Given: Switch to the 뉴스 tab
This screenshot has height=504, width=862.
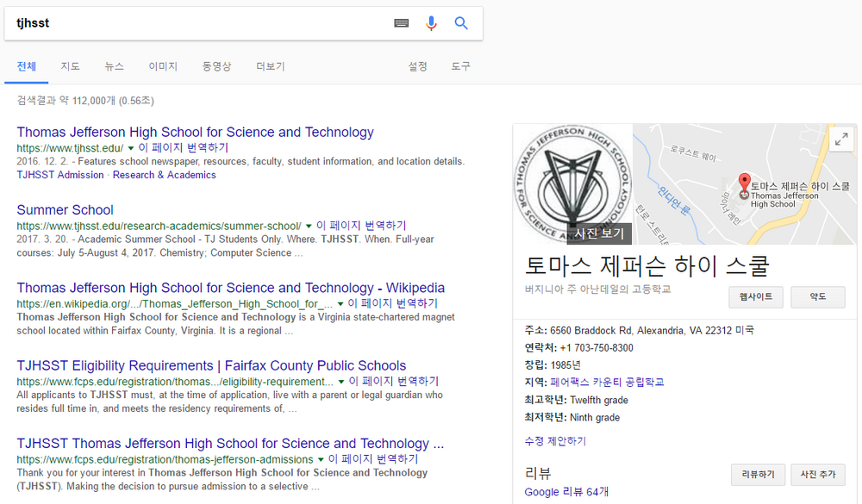Looking at the screenshot, I should (115, 66).
